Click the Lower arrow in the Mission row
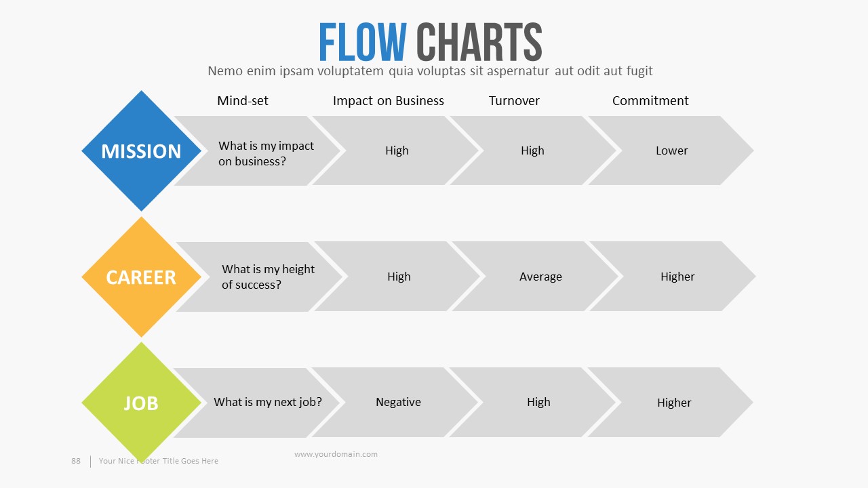 coord(671,150)
